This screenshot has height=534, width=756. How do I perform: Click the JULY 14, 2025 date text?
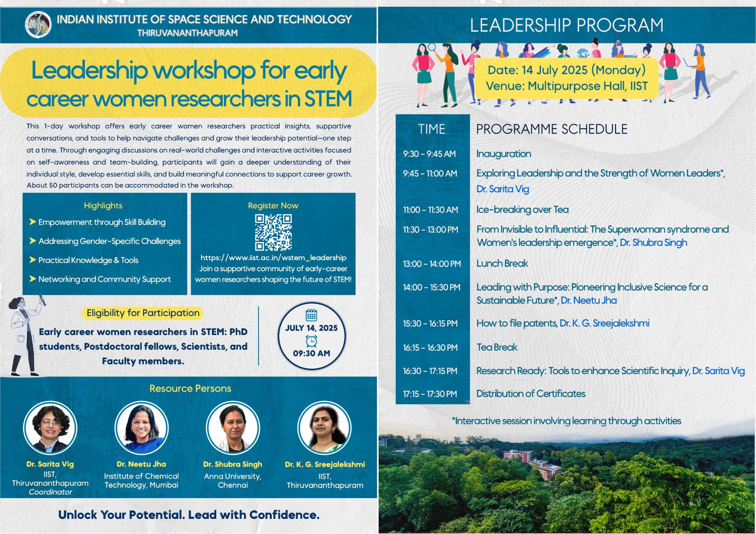point(311,328)
